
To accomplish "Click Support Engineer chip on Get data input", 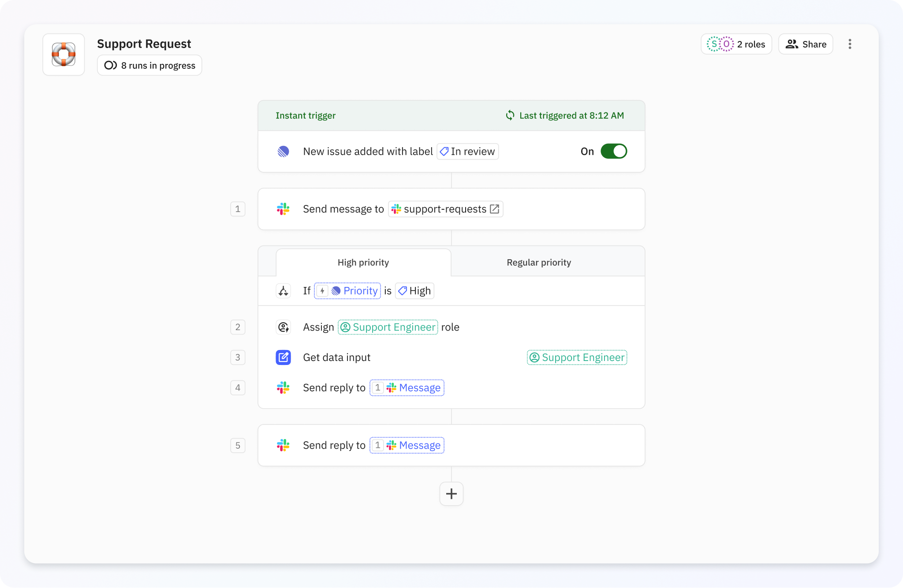I will pyautogui.click(x=577, y=357).
